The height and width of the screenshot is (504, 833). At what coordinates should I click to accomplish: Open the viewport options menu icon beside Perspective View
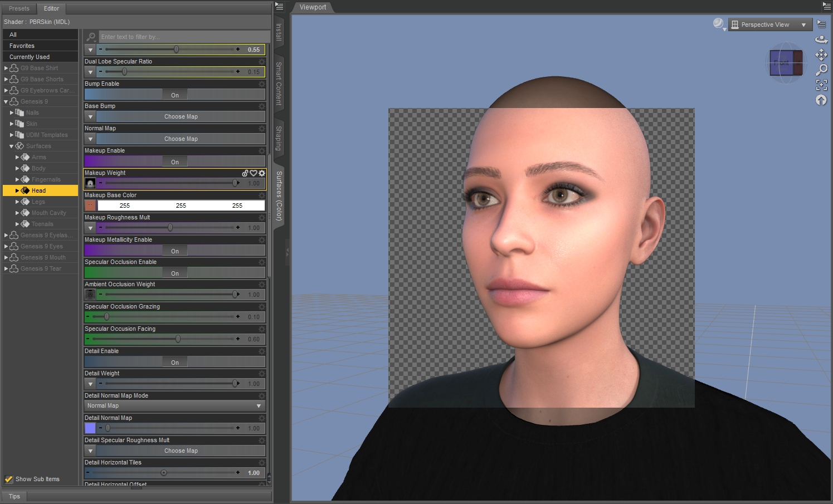821,24
